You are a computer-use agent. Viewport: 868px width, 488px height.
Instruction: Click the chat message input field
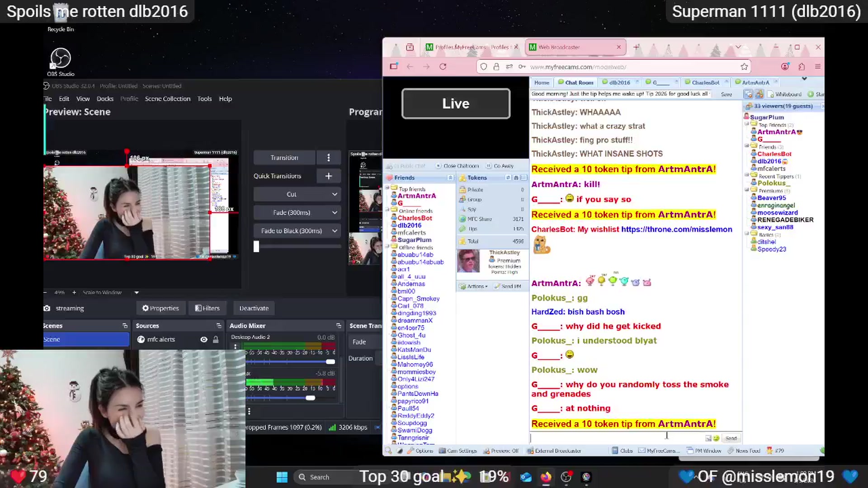tap(617, 438)
